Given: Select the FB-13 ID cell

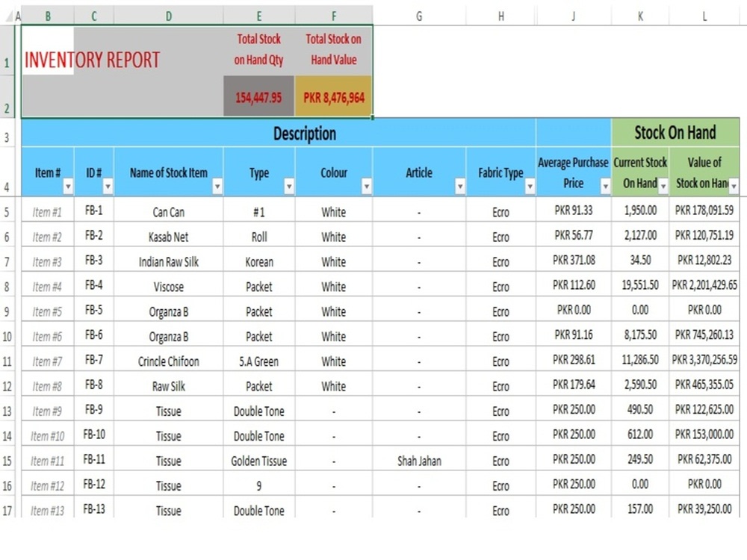Looking at the screenshot, I should [x=94, y=508].
